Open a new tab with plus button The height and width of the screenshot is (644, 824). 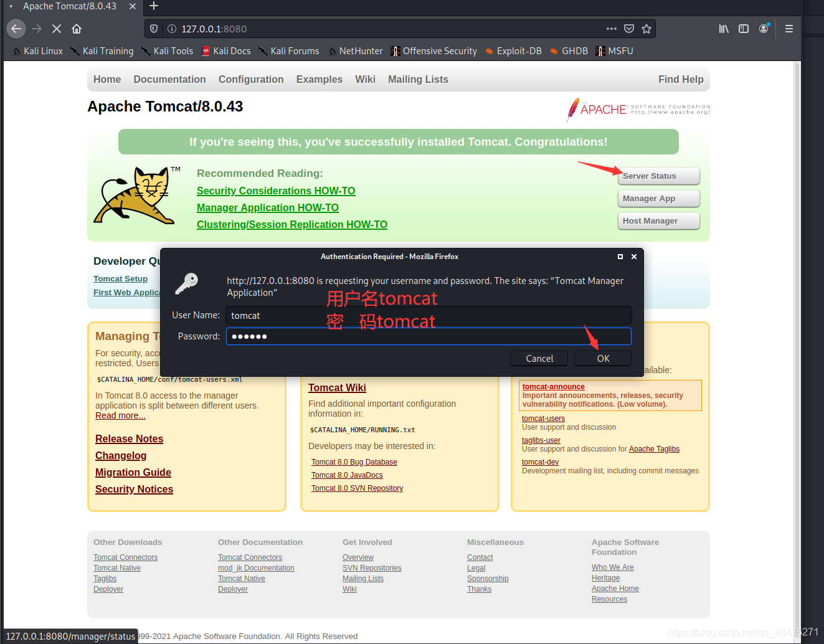click(x=154, y=6)
